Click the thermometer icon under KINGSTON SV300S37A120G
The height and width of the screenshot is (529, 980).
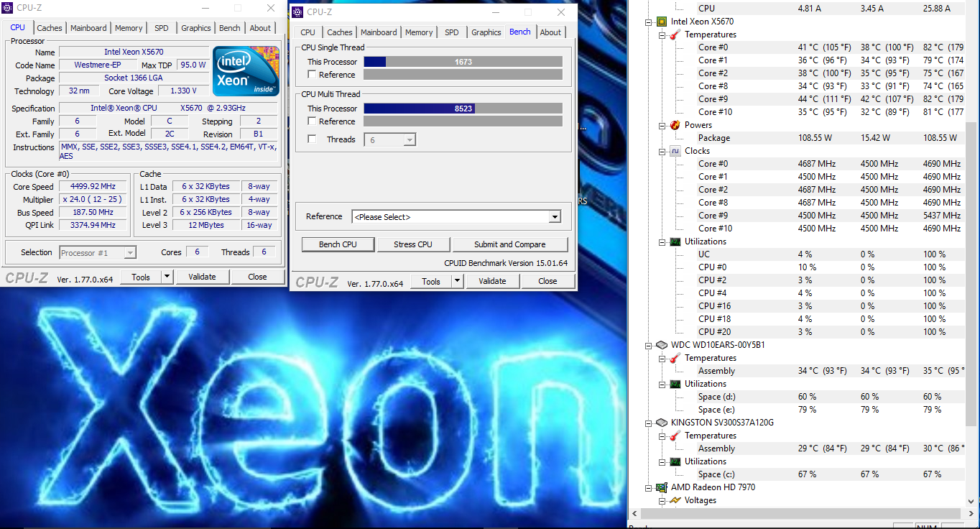675,436
